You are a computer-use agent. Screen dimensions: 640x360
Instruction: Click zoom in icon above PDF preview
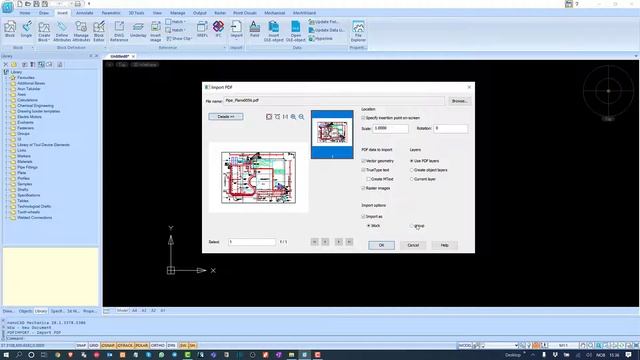pyautogui.click(x=293, y=117)
